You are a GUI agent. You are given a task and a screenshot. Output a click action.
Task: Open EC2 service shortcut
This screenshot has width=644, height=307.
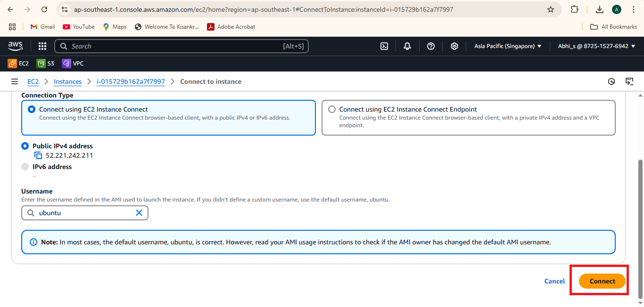18,64
